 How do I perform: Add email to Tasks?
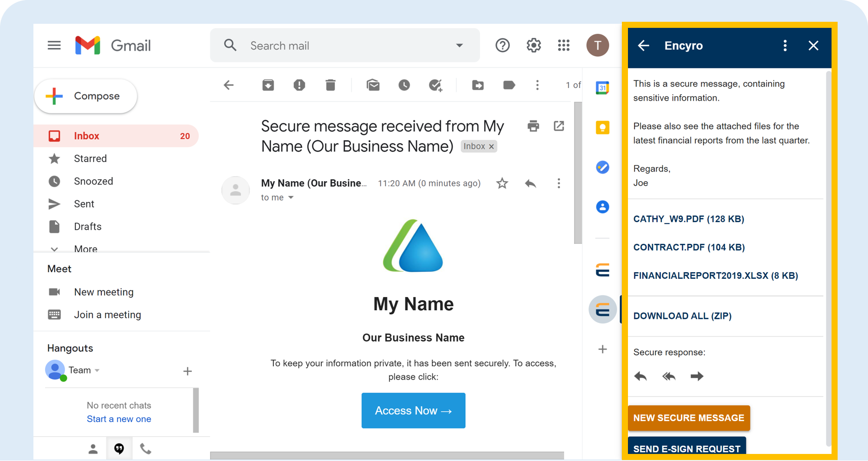click(x=436, y=85)
